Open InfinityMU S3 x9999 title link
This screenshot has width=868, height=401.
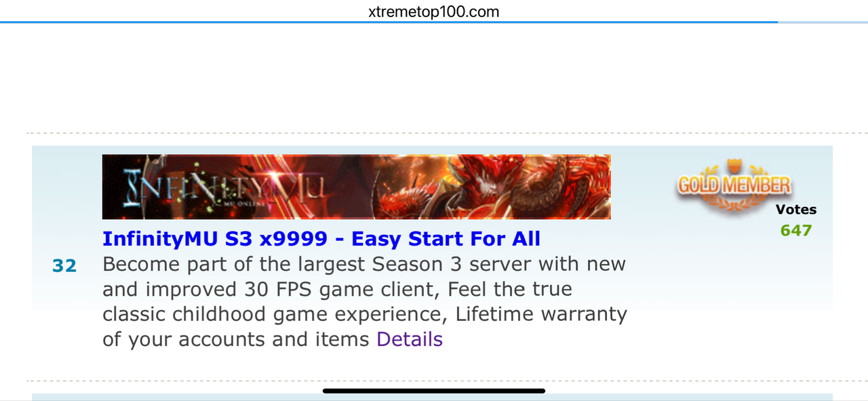321,239
